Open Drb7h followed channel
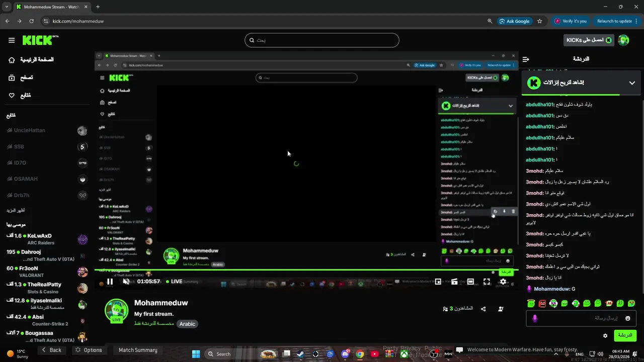 coord(47,195)
